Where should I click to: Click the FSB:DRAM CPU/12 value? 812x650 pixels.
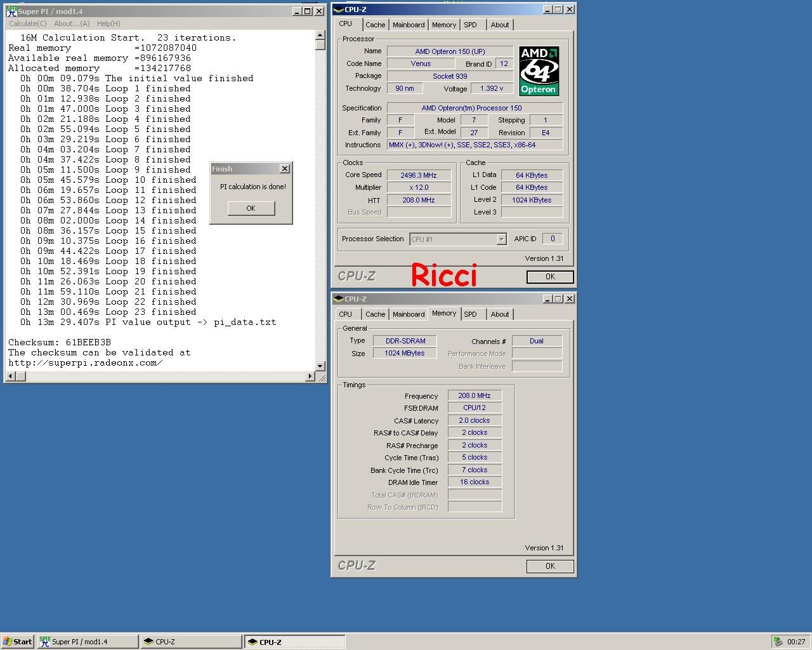coord(475,408)
